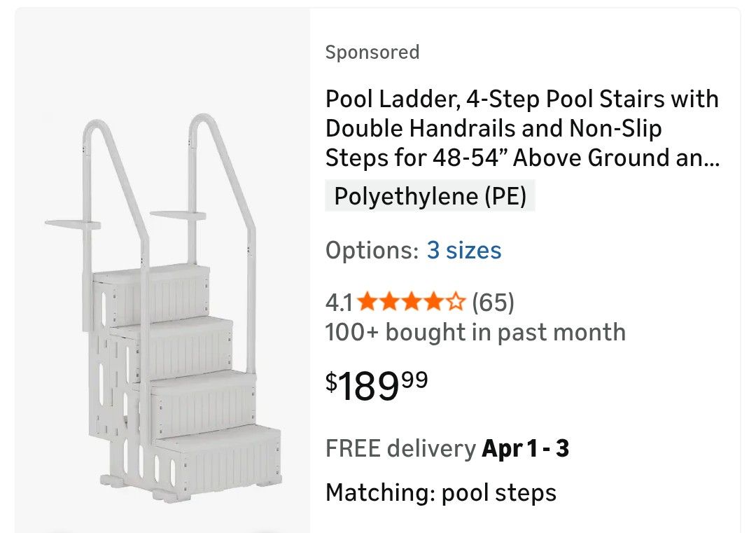756x533 pixels.
Task: Click the Matching: pool steps text
Action: pyautogui.click(x=440, y=492)
